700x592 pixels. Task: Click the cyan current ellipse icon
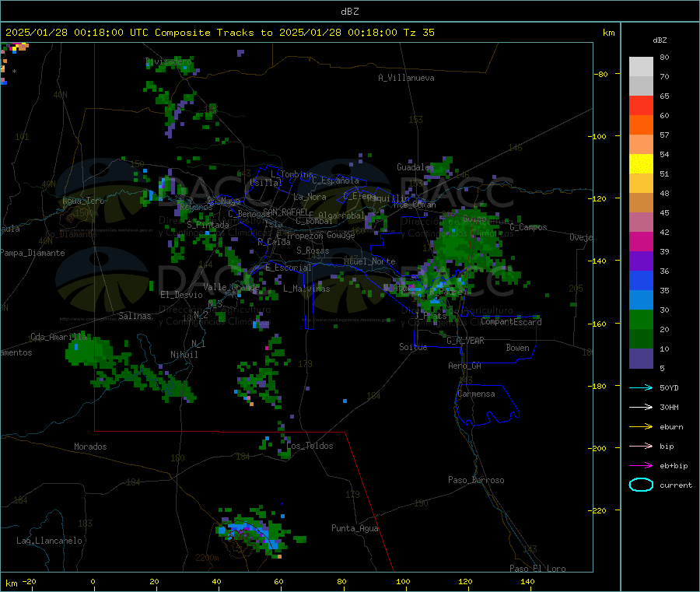coord(641,485)
